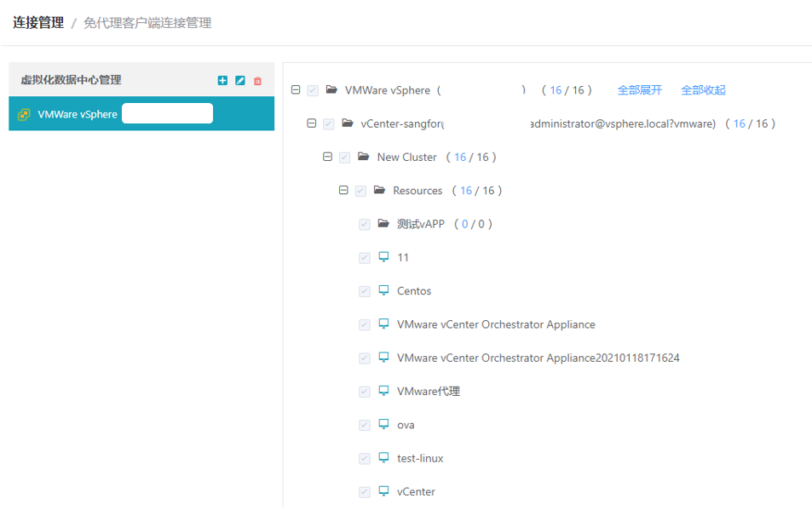
Task: Collapse the root VMWare vSphere tree node
Action: [x=296, y=90]
